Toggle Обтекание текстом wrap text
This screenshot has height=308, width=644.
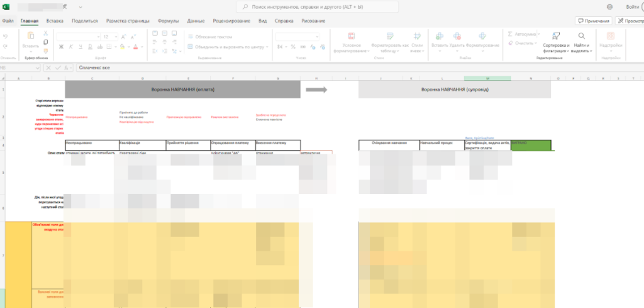click(x=209, y=37)
